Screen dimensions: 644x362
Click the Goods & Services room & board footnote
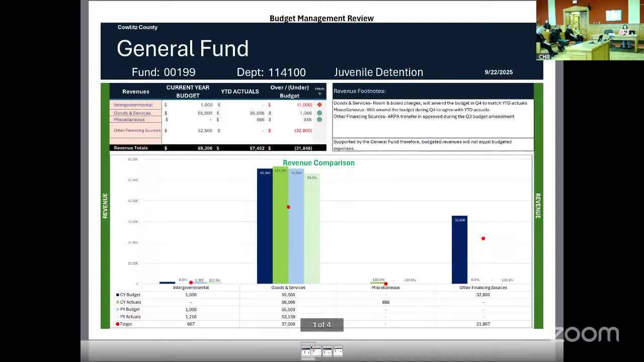pyautogui.click(x=430, y=103)
